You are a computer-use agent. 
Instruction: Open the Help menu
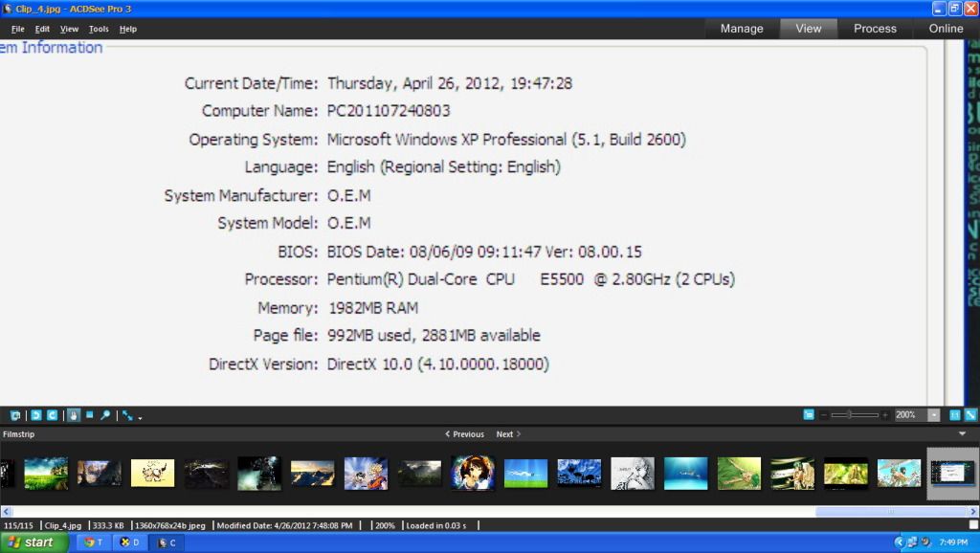(x=128, y=29)
